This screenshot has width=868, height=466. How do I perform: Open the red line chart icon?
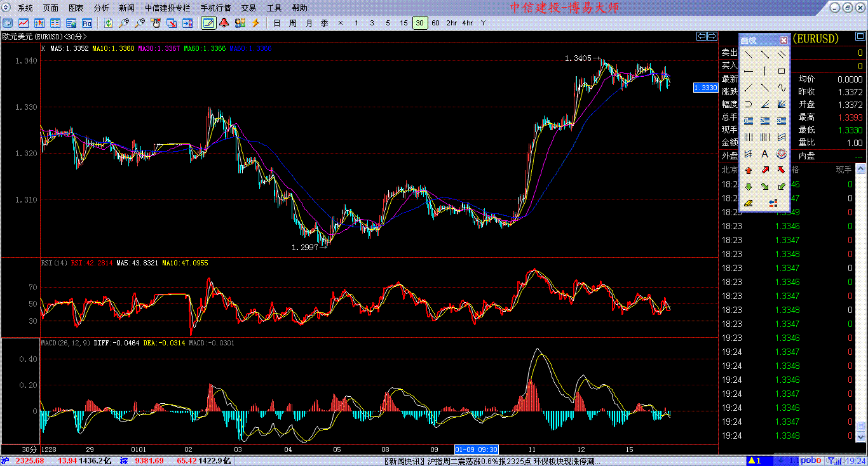pos(23,23)
